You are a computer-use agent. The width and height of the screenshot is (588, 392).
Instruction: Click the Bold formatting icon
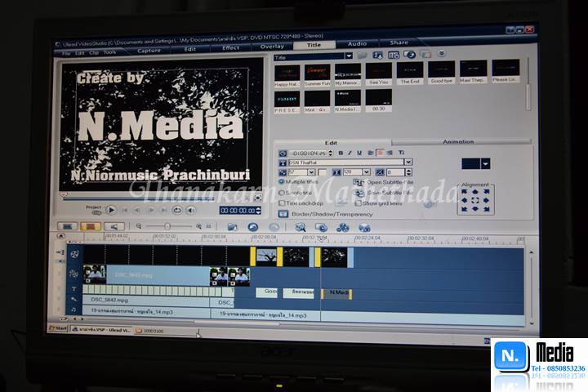pyautogui.click(x=341, y=153)
